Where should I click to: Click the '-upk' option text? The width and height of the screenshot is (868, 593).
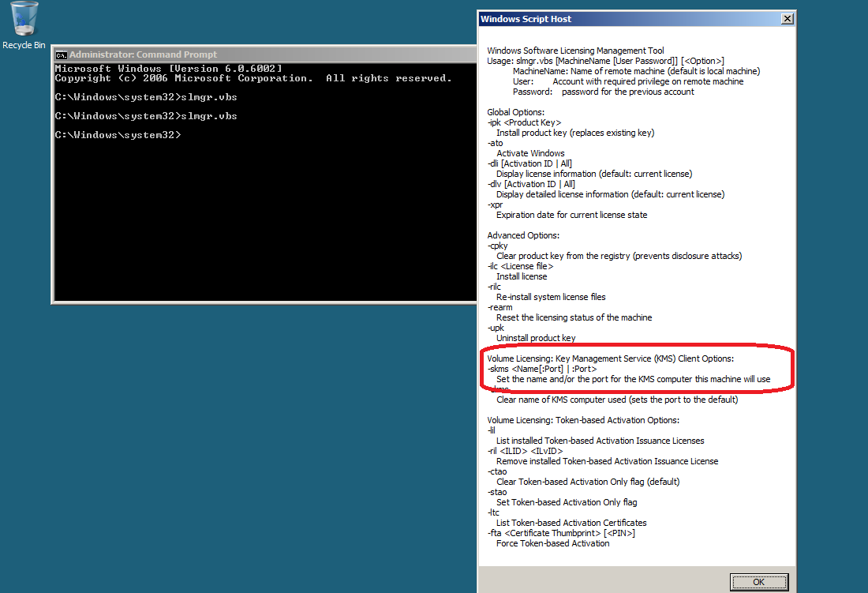pyautogui.click(x=496, y=328)
